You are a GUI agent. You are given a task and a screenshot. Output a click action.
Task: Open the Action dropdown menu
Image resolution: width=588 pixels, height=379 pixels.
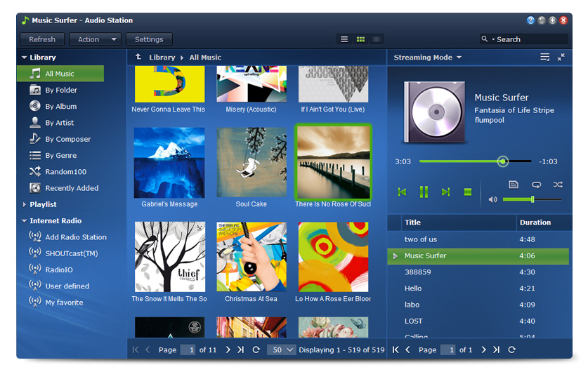(x=95, y=39)
